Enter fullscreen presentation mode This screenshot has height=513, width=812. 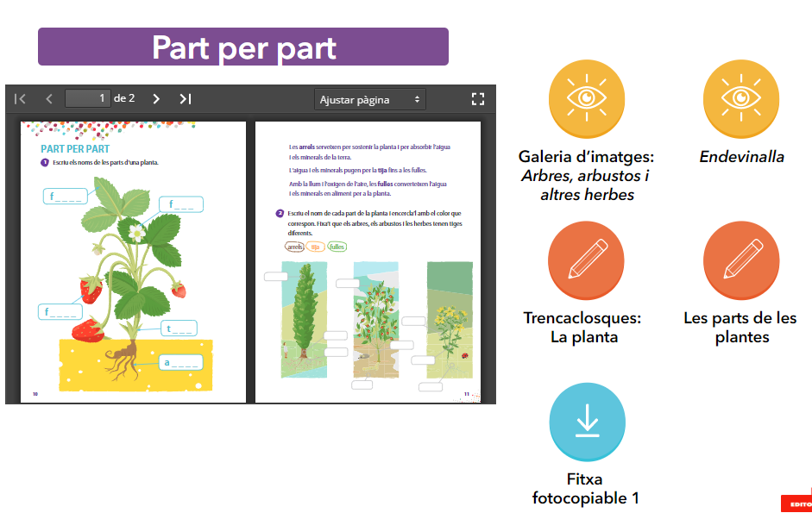pyautogui.click(x=478, y=99)
